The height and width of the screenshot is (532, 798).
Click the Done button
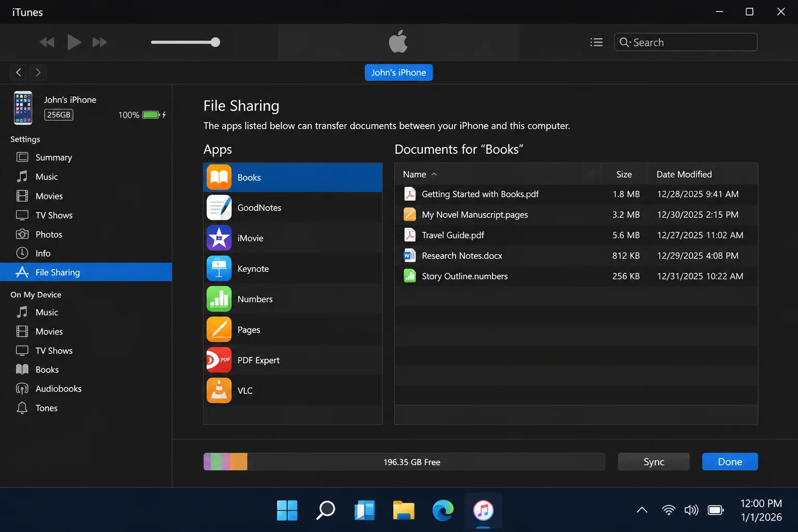pyautogui.click(x=730, y=462)
